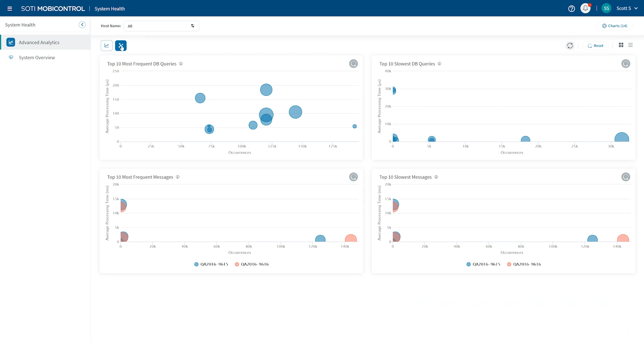Screen dimensions: 644x342
Task: Open the notifications bell
Action: (585, 9)
